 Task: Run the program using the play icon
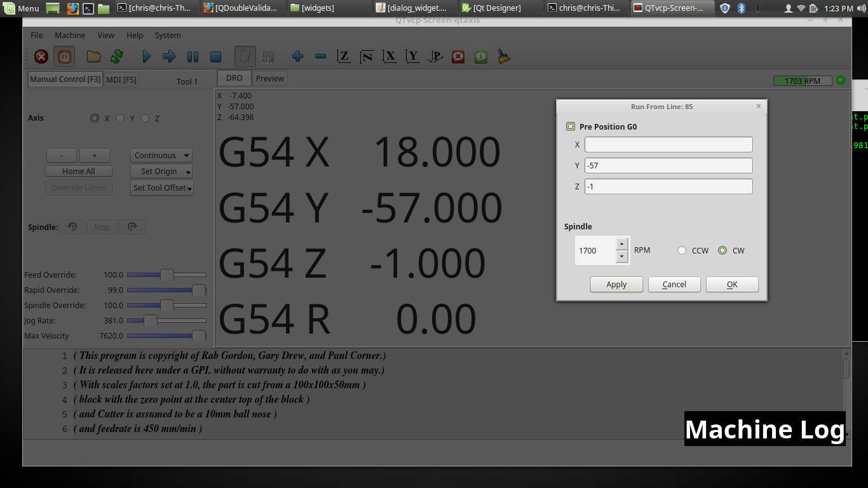tap(147, 57)
